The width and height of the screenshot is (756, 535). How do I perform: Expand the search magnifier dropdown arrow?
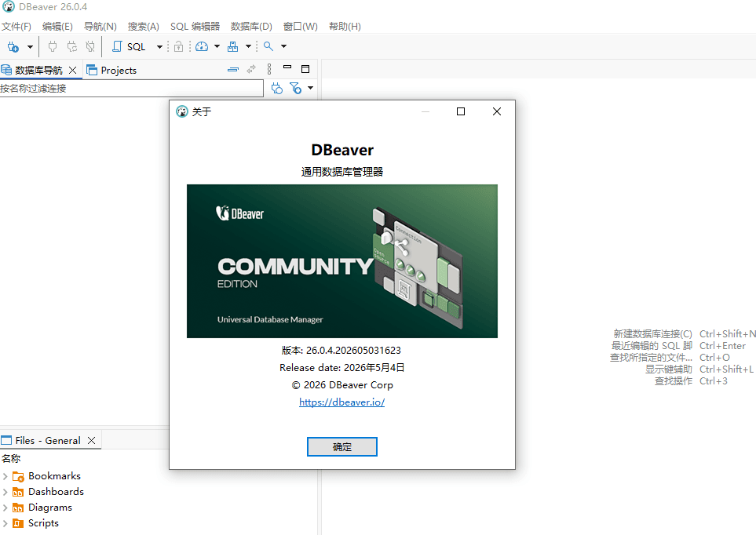(x=284, y=47)
